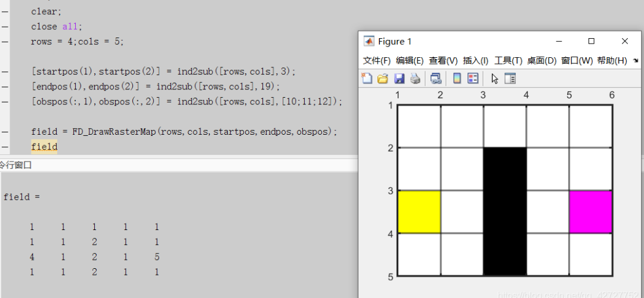Open the 桌面(D) menu
The width and height of the screenshot is (644, 298).
541,61
